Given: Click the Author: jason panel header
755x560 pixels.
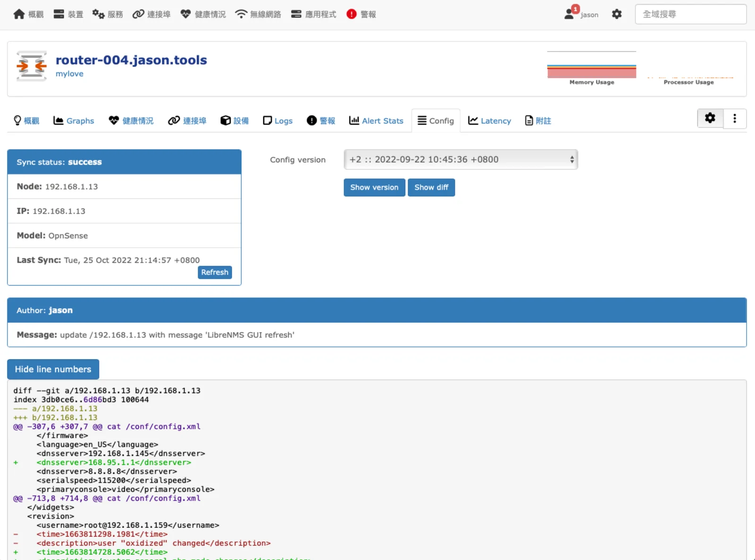Looking at the screenshot, I should tap(377, 310).
